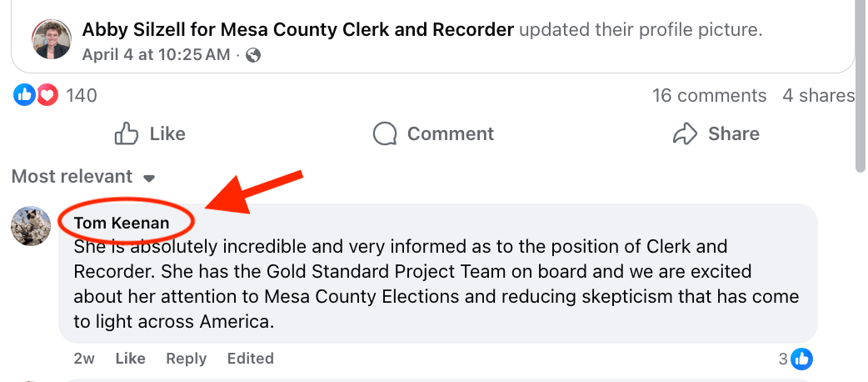View the Edited history of the comment
Image resolution: width=868 pixels, height=382 pixels.
(250, 359)
